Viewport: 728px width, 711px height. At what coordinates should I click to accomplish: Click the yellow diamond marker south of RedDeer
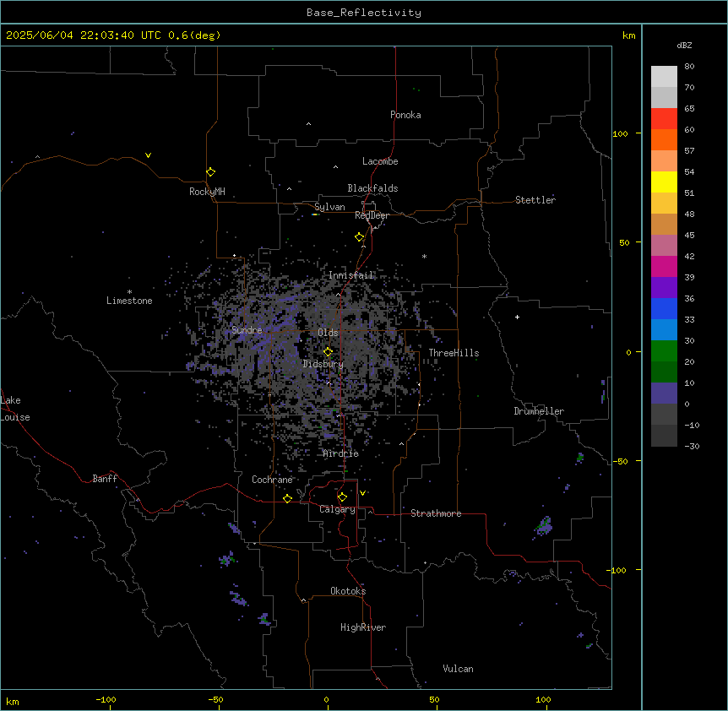pyautogui.click(x=360, y=237)
